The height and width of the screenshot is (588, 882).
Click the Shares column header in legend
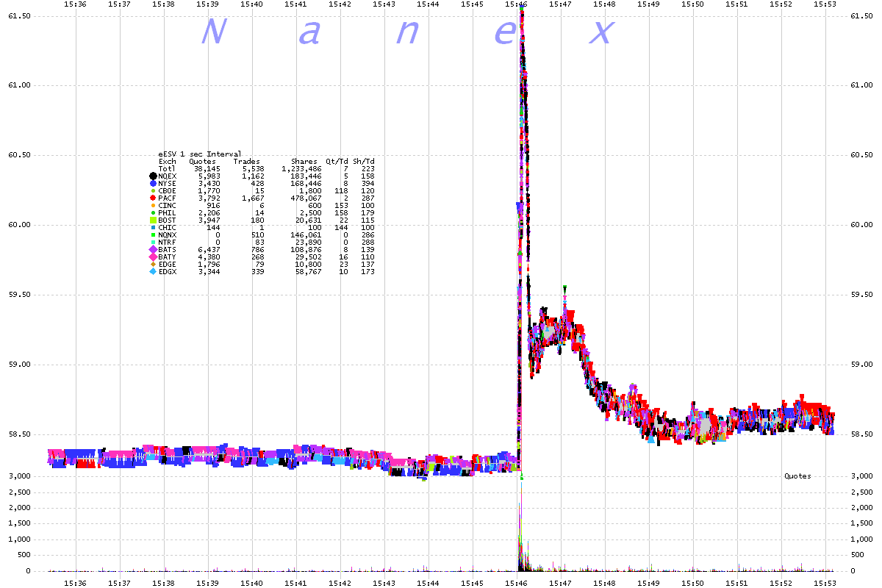[304, 162]
